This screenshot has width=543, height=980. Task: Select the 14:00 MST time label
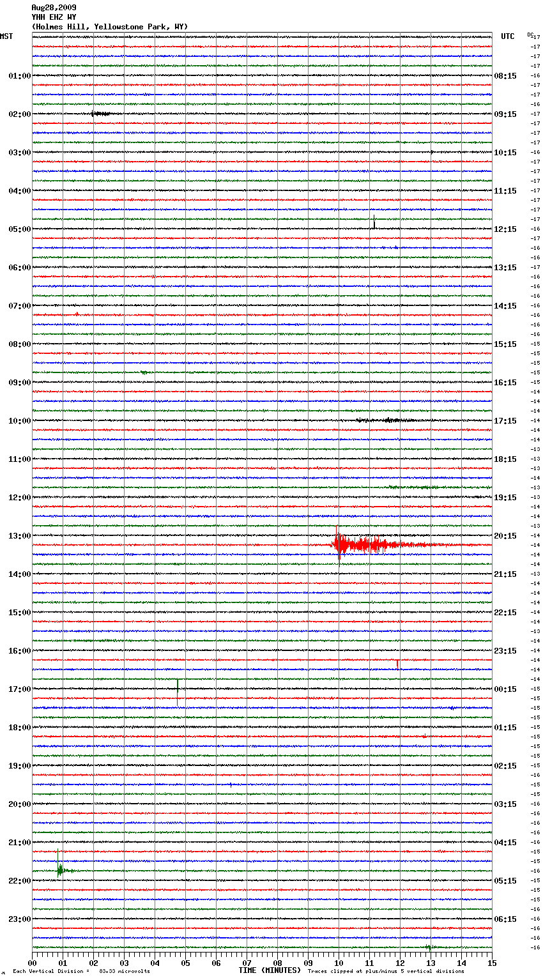[x=20, y=574]
